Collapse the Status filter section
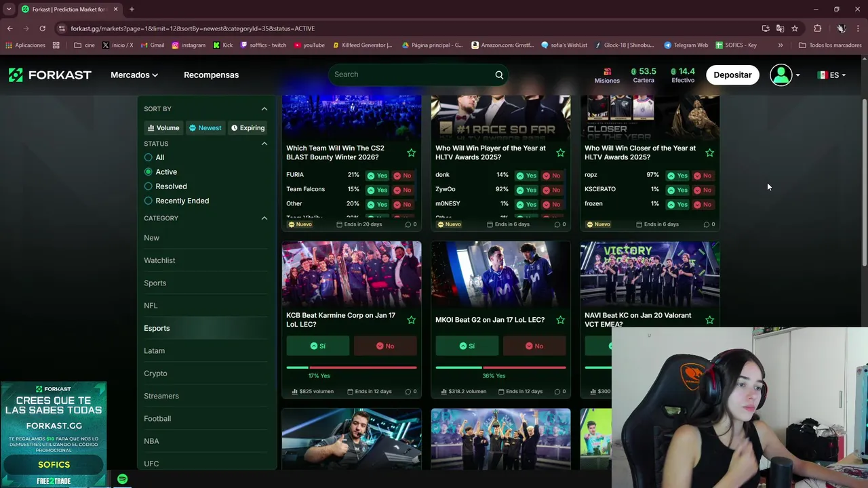The width and height of the screenshot is (868, 488). [264, 144]
